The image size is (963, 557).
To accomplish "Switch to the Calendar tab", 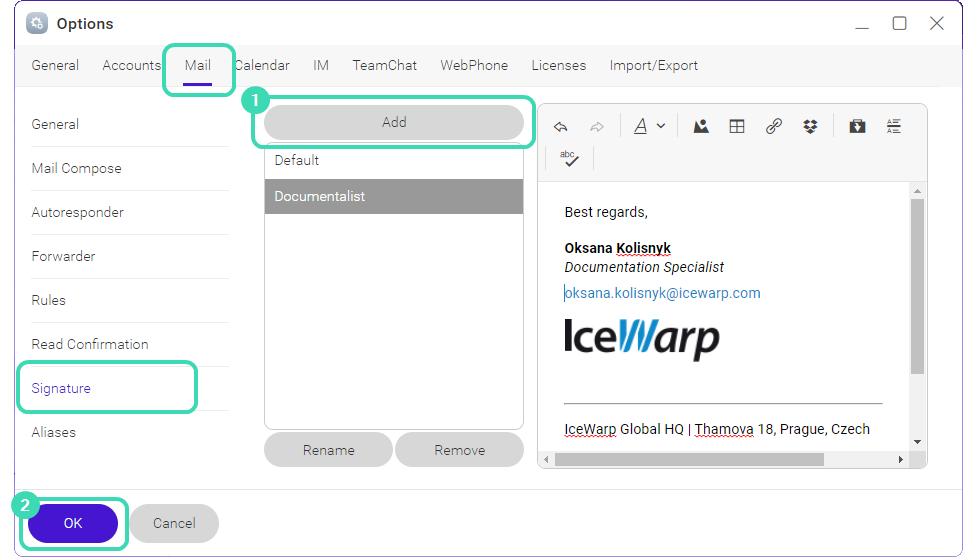I will click(264, 66).
